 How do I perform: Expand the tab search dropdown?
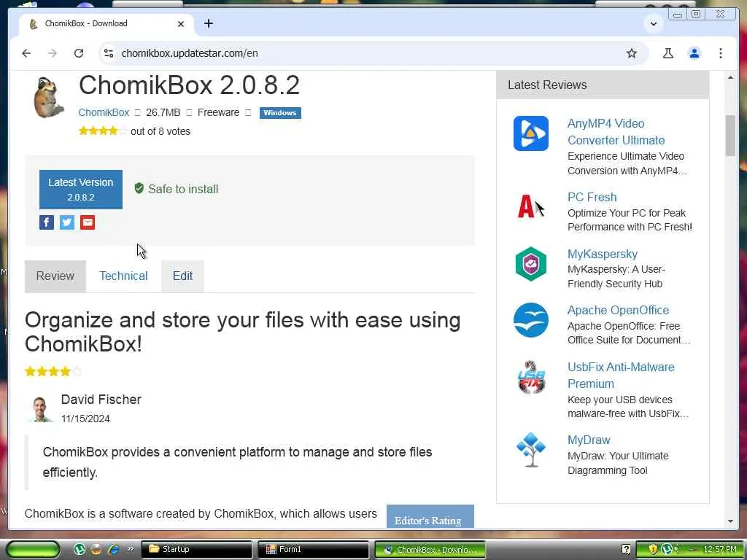click(x=654, y=23)
